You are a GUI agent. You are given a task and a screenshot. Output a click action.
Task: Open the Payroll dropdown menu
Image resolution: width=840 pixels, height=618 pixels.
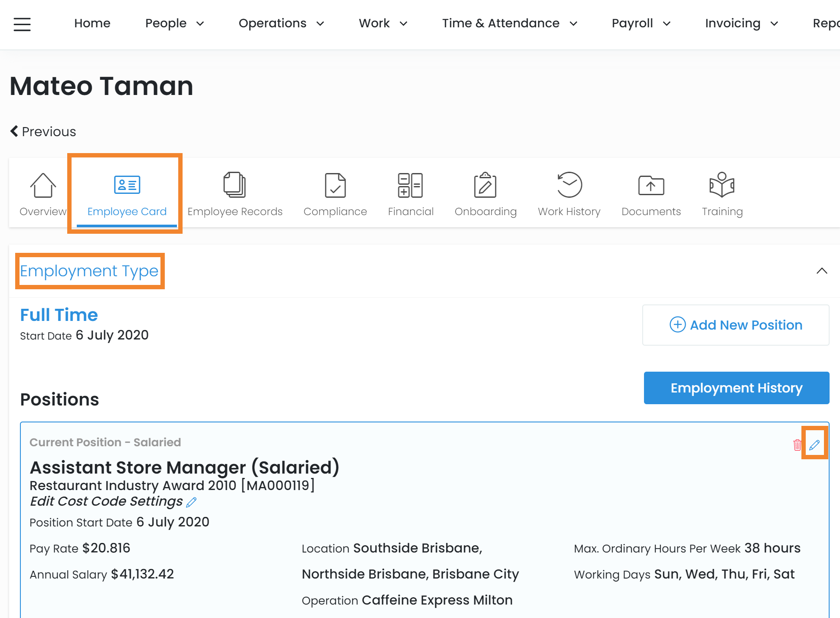point(641,23)
